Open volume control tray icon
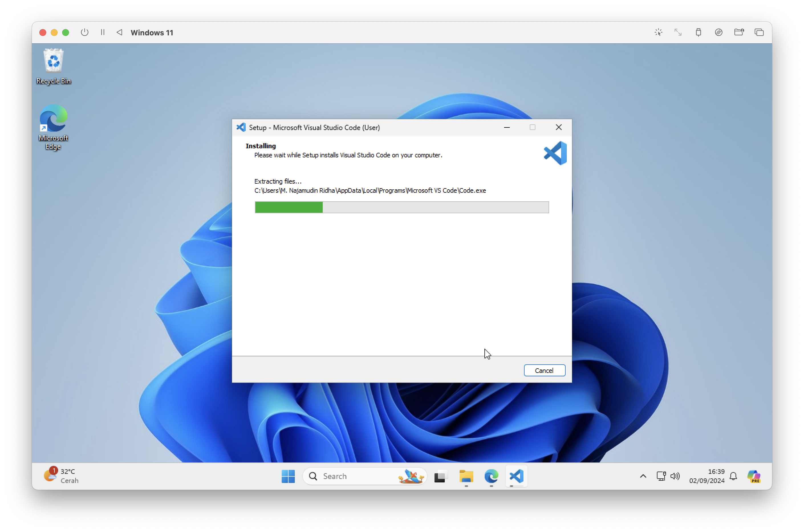Screen dimensions: 804x532 click(x=675, y=476)
